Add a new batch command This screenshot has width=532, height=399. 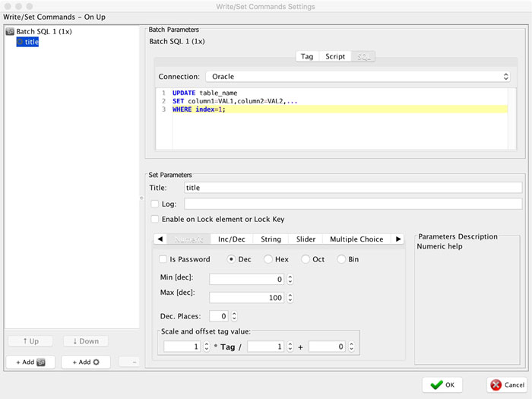(x=30, y=362)
